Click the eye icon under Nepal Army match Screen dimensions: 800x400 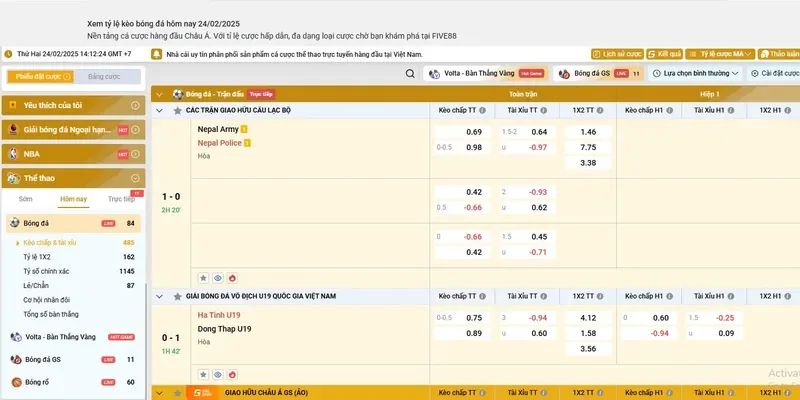pos(218,277)
